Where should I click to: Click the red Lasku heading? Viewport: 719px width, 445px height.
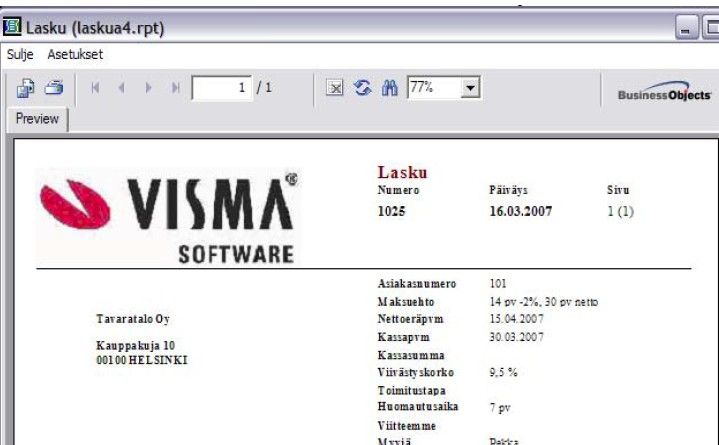coord(402,172)
